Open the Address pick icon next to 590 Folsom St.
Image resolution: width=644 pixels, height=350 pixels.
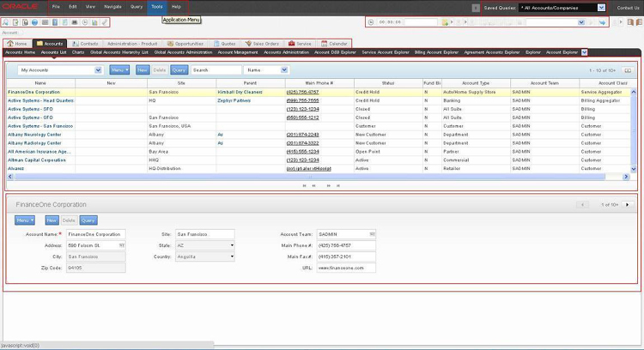pyautogui.click(x=122, y=245)
